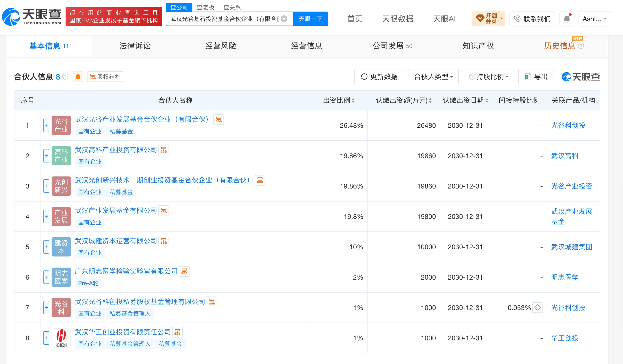Click help icon next to 历史信息 tab
This screenshot has width=623, height=364.
[x=581, y=46]
